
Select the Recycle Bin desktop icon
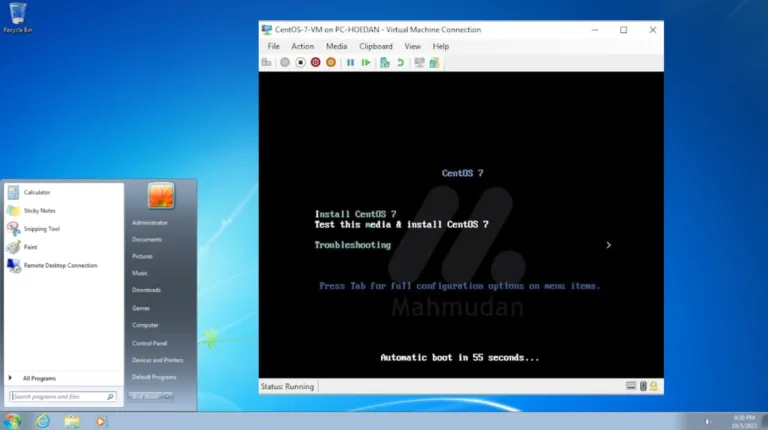(x=18, y=18)
